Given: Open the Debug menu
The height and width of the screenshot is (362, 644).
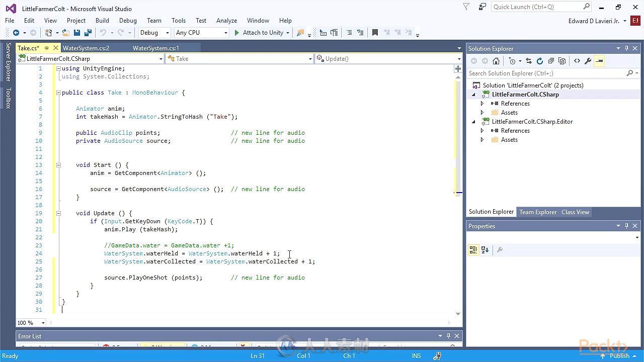Looking at the screenshot, I should 128,21.
